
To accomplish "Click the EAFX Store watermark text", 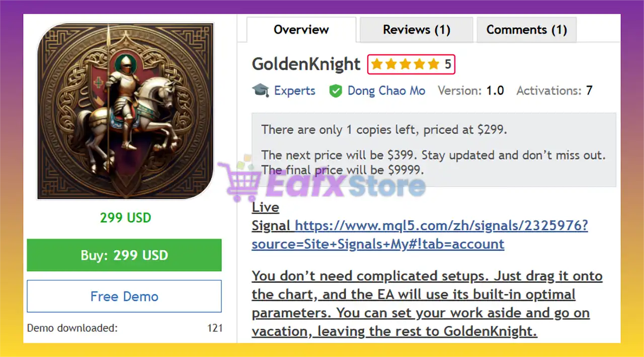I will point(345,186).
